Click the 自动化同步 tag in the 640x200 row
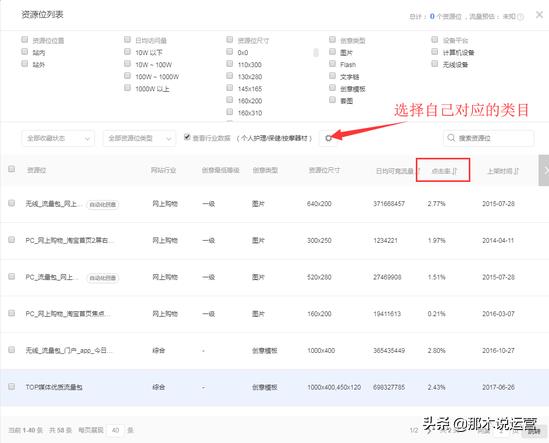 pos(103,204)
